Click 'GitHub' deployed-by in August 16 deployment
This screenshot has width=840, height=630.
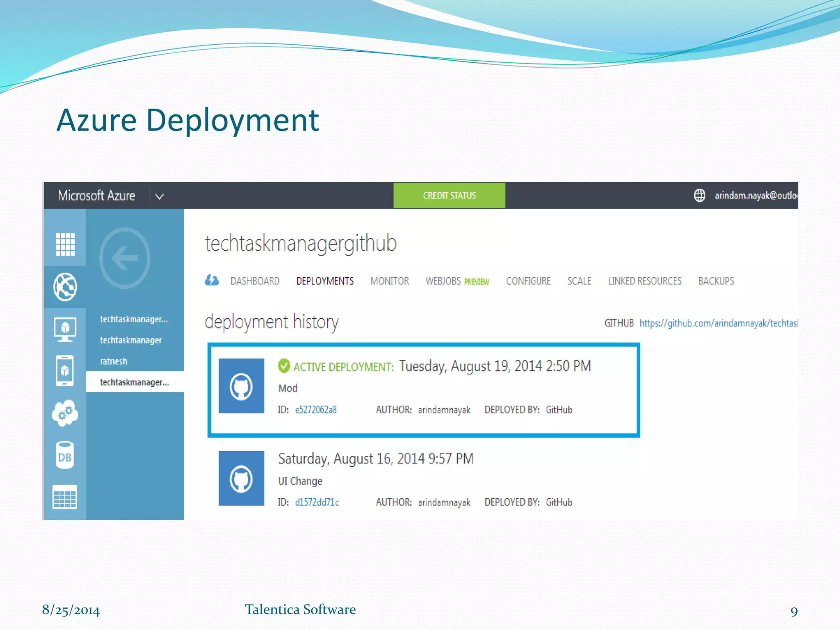[559, 502]
